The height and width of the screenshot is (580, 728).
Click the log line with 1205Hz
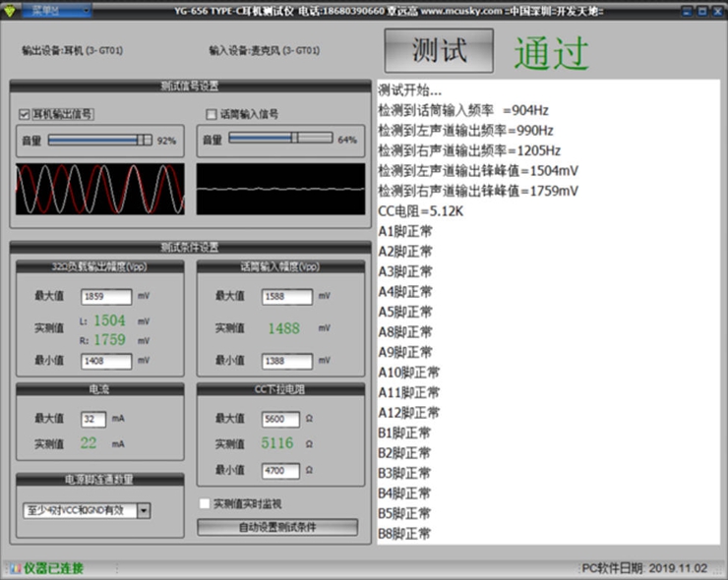469,150
